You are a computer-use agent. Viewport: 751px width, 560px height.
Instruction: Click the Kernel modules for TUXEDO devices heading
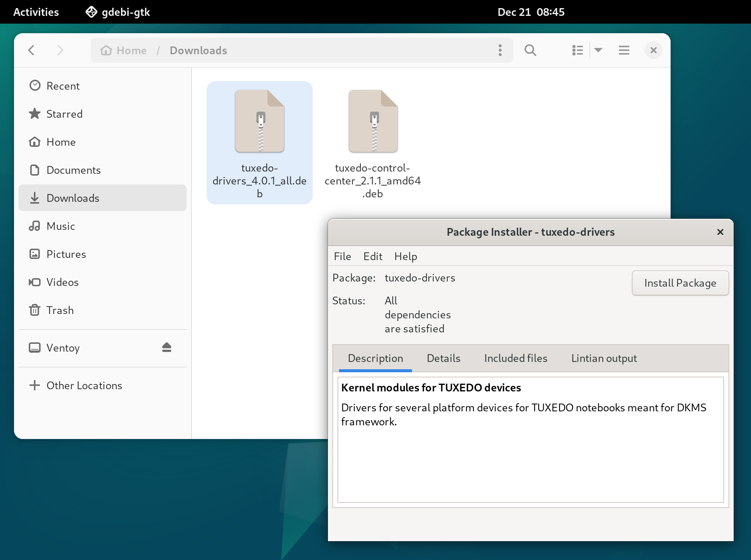tap(431, 388)
